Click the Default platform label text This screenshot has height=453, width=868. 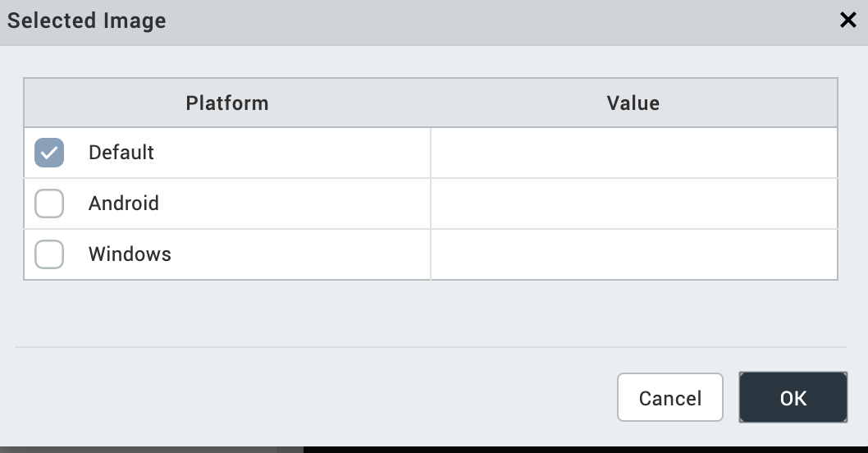[121, 153]
